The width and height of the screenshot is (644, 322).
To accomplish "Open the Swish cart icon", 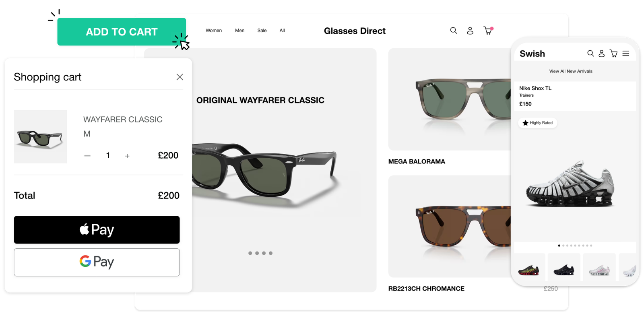I will coord(613,53).
